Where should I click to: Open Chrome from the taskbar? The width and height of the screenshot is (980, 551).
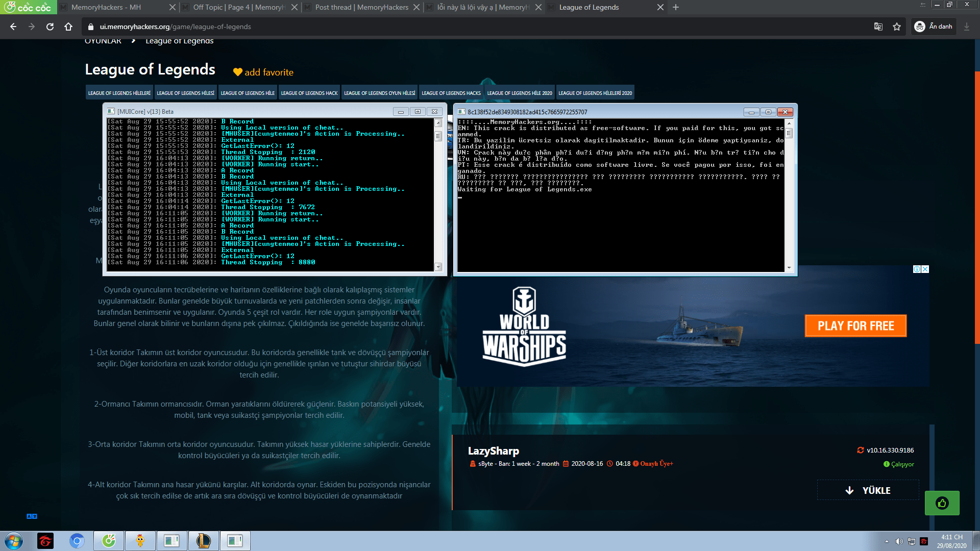[77, 541]
